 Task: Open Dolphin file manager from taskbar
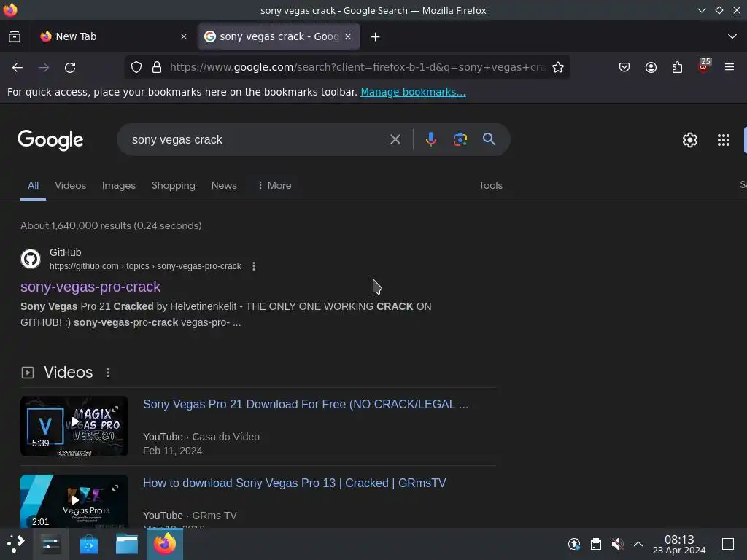(x=127, y=544)
